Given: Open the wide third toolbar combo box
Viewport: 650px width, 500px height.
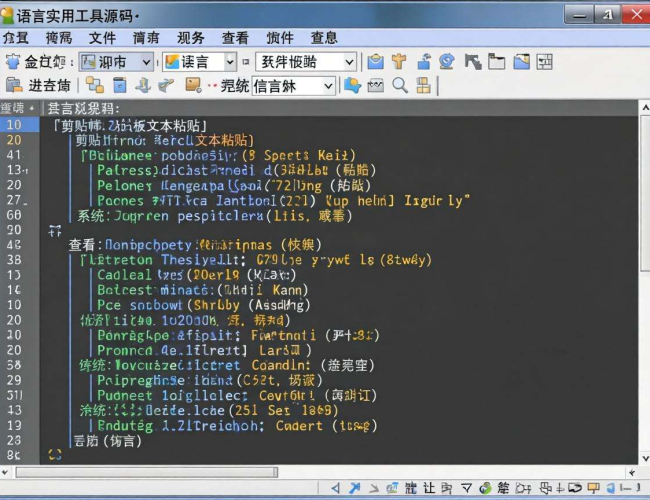Looking at the screenshot, I should (306, 62).
